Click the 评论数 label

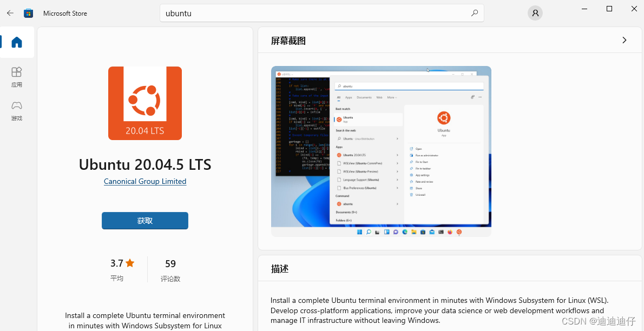(170, 279)
